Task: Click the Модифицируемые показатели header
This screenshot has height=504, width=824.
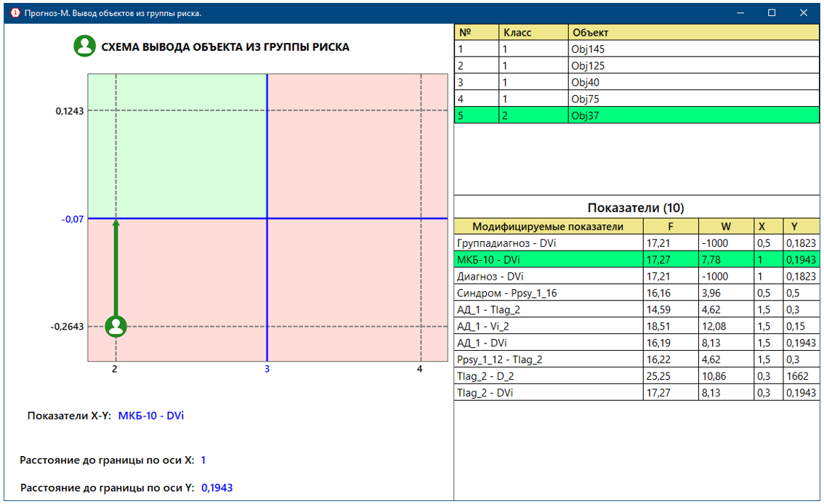Action: tap(548, 227)
